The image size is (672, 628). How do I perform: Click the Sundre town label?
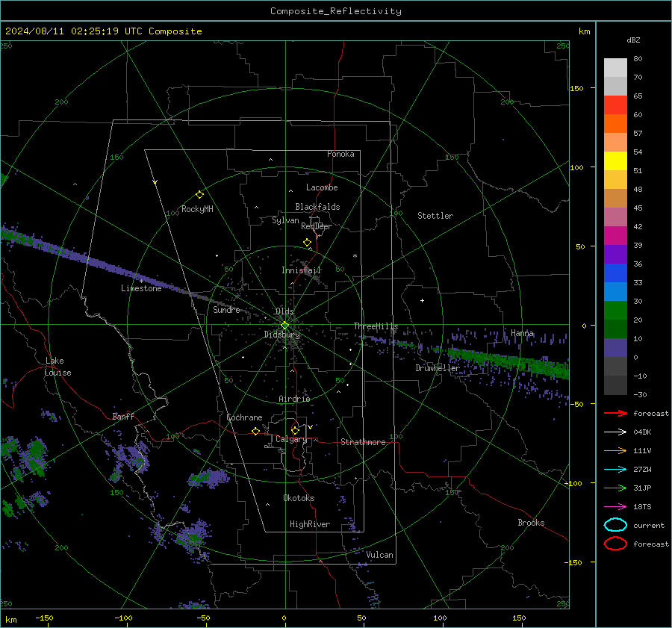pyautogui.click(x=227, y=309)
